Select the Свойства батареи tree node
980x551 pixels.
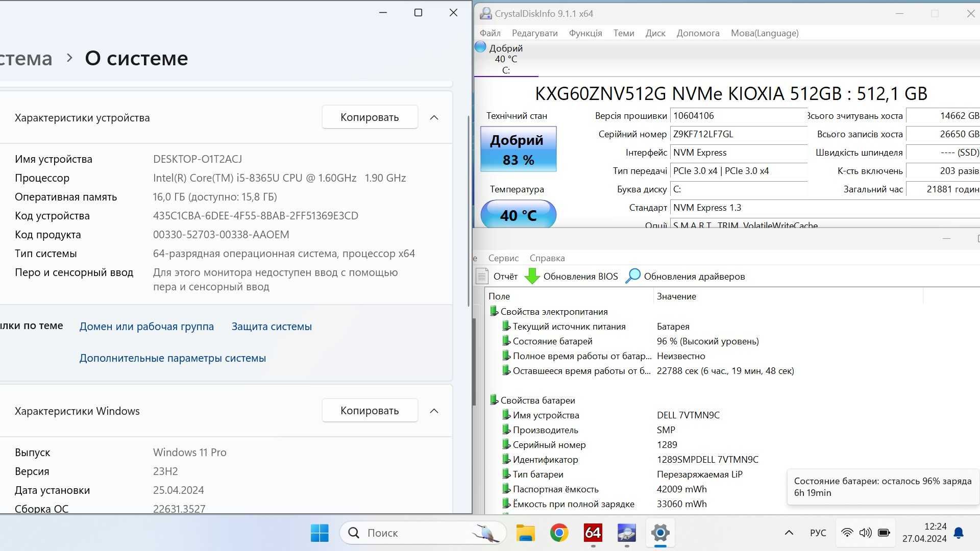coord(537,400)
